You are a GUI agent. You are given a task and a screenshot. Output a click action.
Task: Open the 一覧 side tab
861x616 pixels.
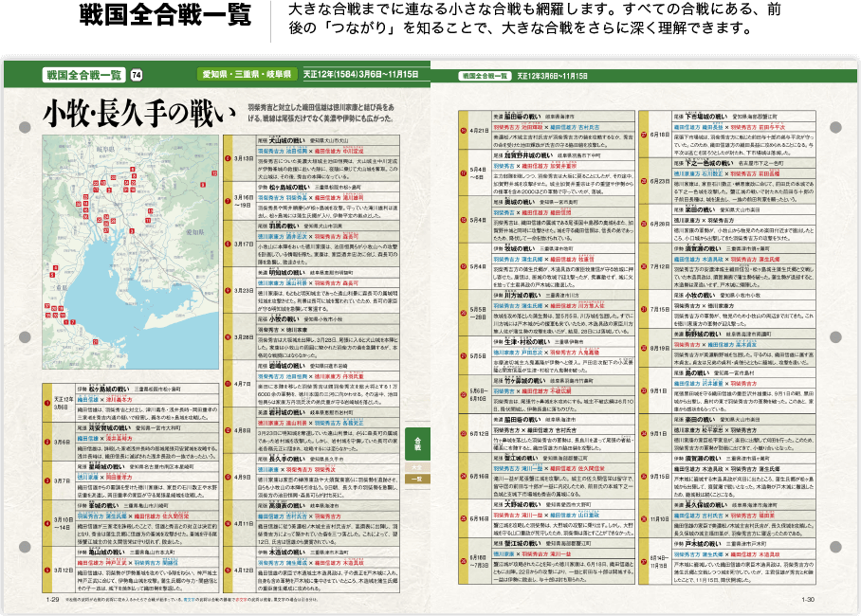[x=418, y=480]
